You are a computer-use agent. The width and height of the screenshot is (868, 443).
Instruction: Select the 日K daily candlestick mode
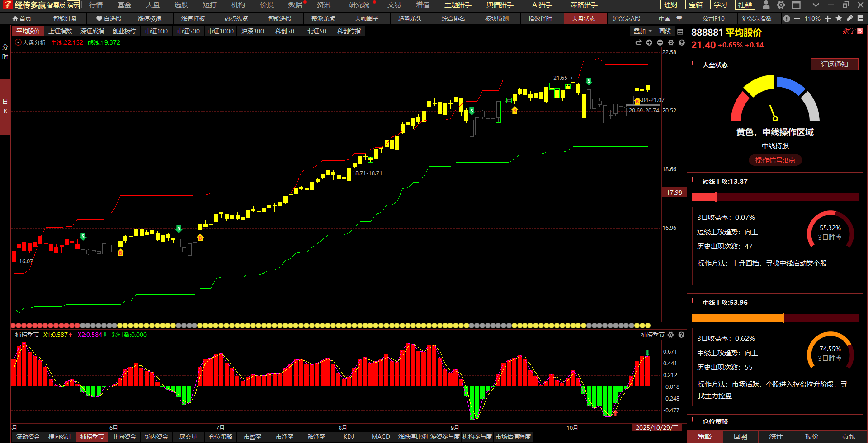click(5, 106)
